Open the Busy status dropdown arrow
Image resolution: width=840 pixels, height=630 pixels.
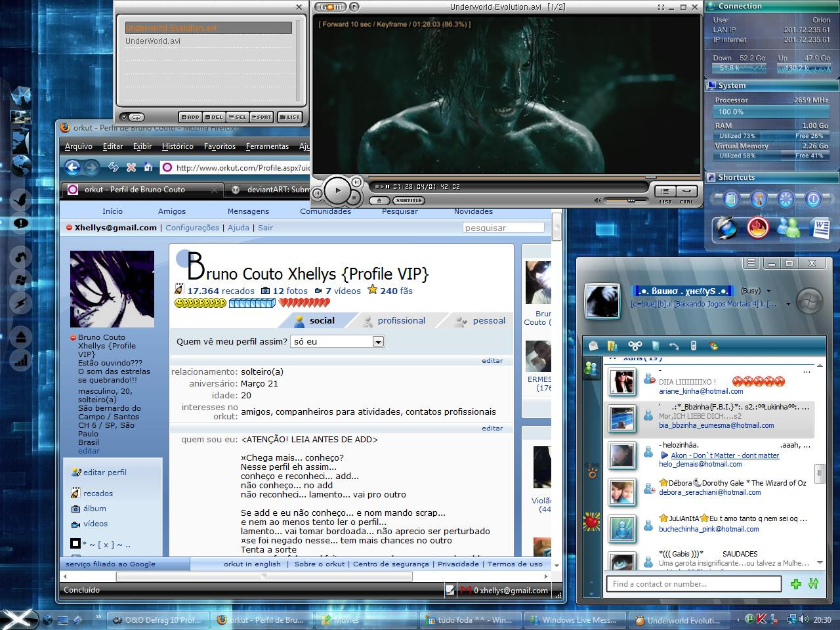pos(768,291)
